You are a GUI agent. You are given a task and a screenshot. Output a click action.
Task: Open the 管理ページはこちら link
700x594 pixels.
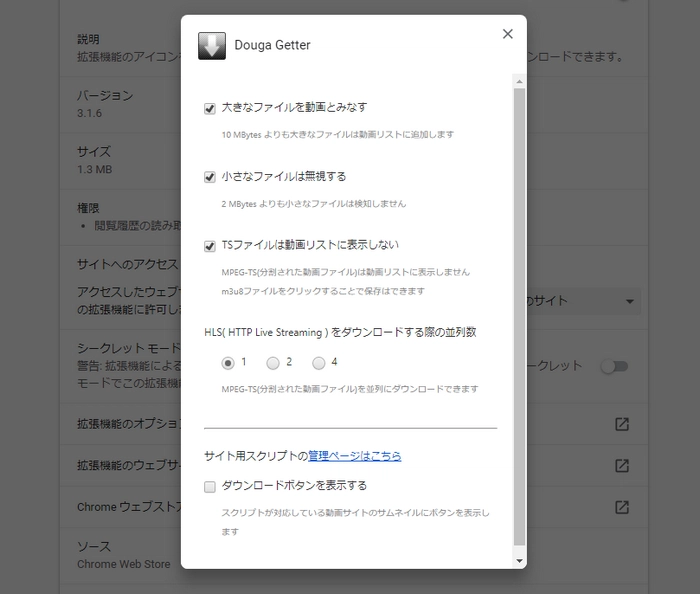tap(355, 455)
